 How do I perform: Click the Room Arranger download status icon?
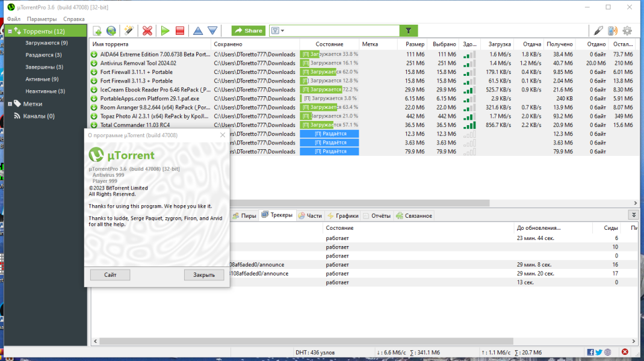[94, 107]
